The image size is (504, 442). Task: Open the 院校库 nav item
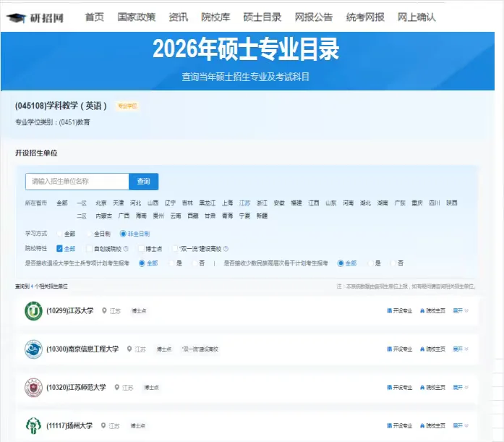coord(215,17)
